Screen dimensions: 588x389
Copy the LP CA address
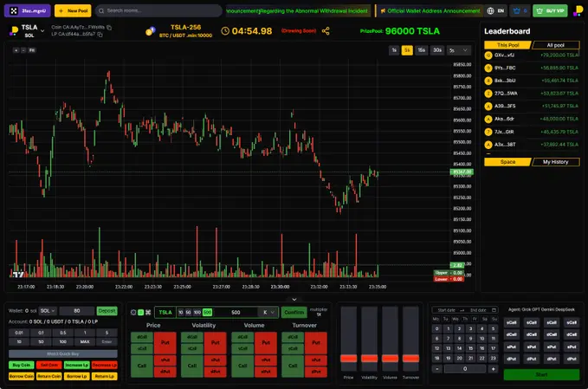(100, 34)
